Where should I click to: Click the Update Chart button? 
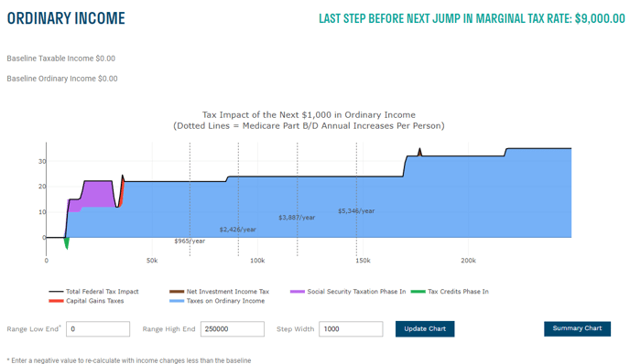coord(425,328)
